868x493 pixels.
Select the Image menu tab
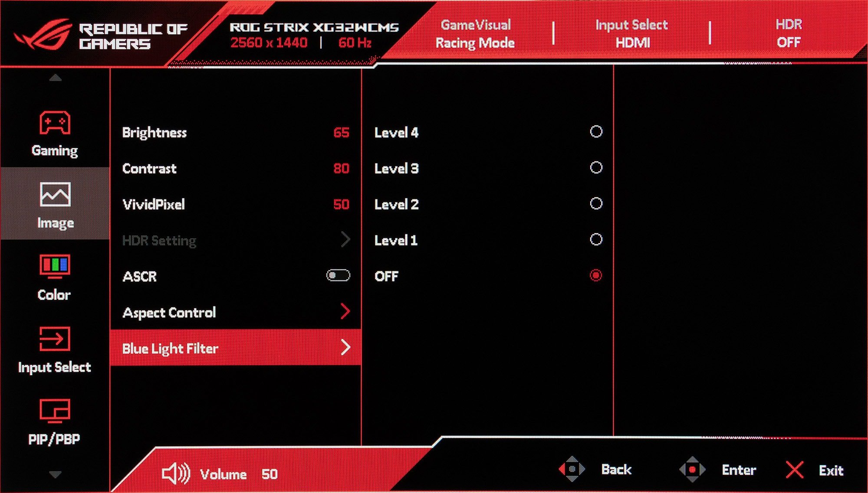click(54, 206)
